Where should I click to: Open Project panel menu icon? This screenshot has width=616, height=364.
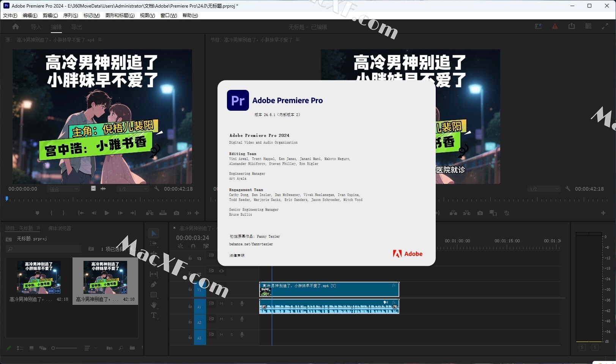(x=38, y=228)
